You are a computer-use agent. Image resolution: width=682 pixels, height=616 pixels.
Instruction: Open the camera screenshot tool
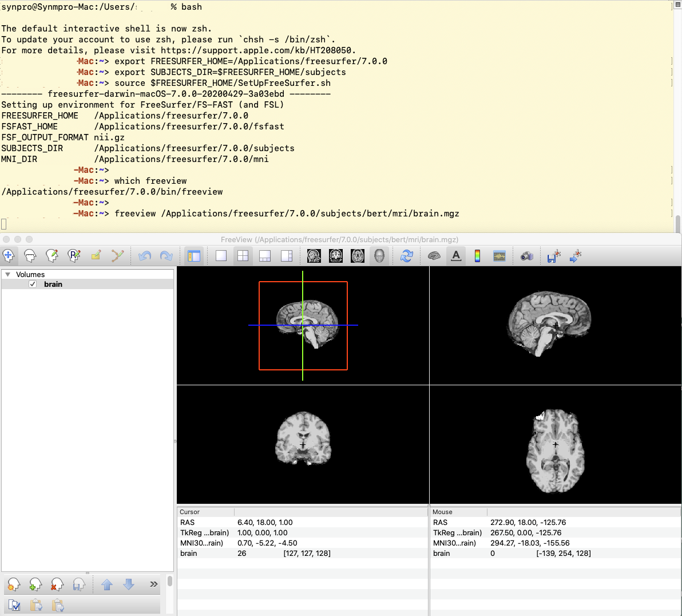click(526, 256)
